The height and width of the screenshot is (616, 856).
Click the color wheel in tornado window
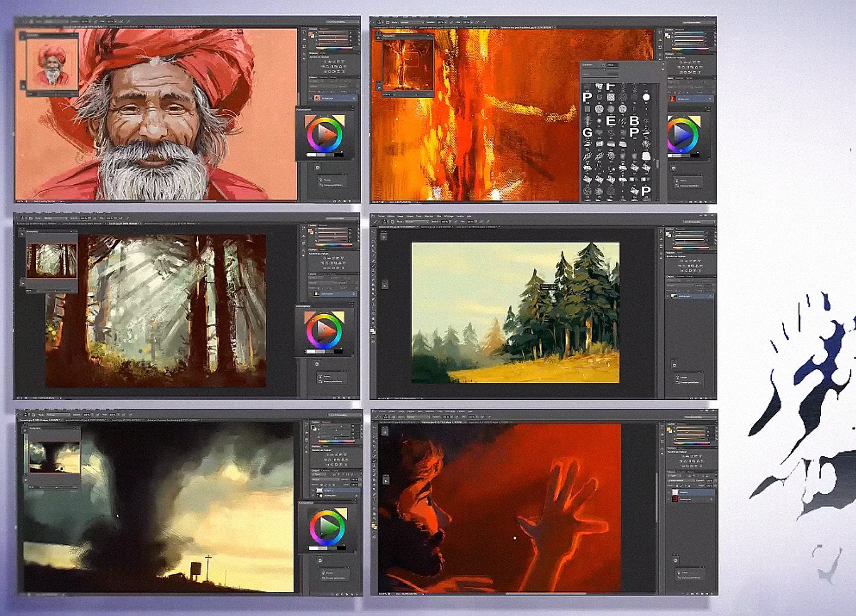[x=328, y=528]
